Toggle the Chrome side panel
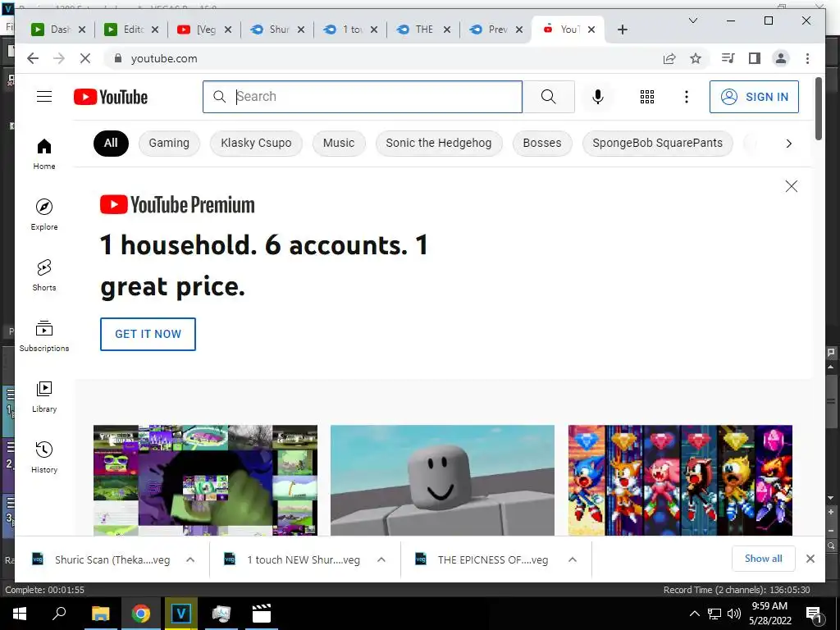Screen dimensions: 840x630 (x=755, y=58)
